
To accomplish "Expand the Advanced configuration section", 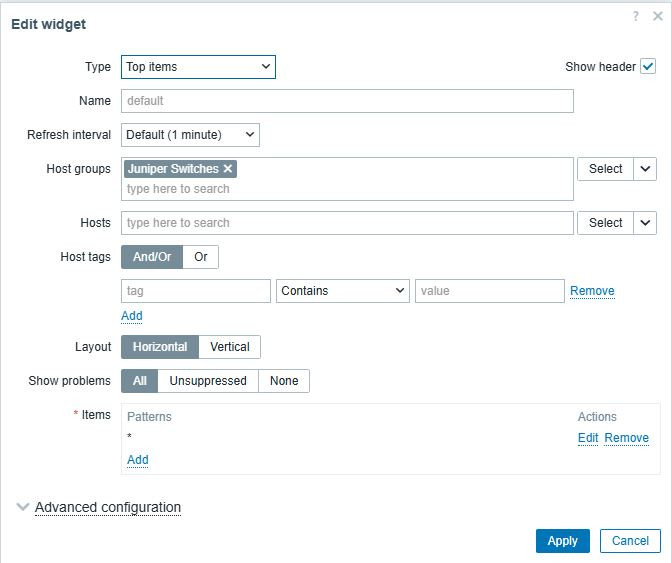I will coord(107,507).
